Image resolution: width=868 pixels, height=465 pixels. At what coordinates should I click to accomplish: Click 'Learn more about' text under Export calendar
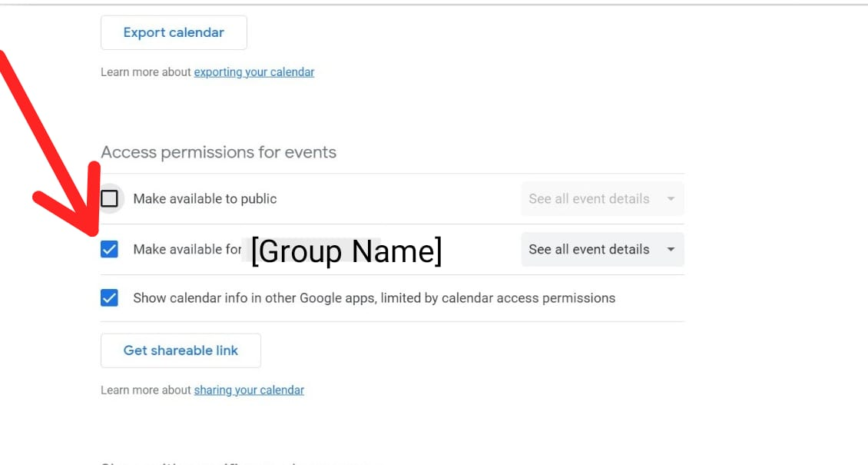pos(146,72)
